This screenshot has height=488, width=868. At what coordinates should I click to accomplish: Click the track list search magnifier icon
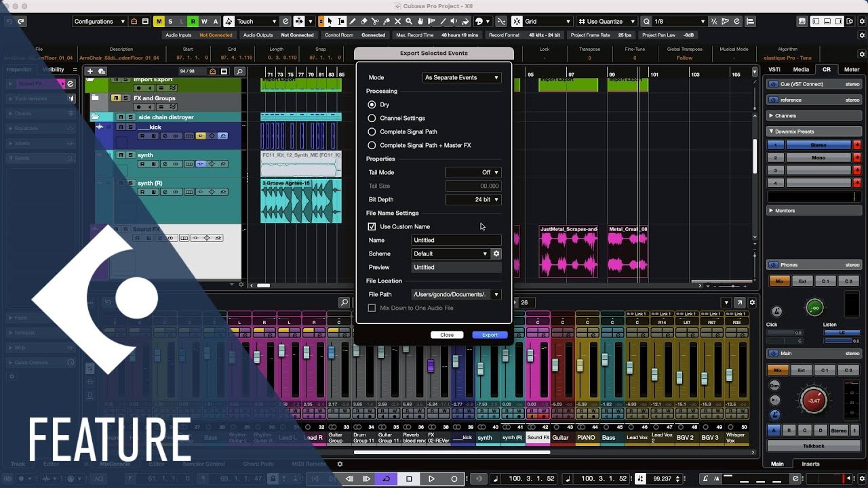pyautogui.click(x=239, y=71)
